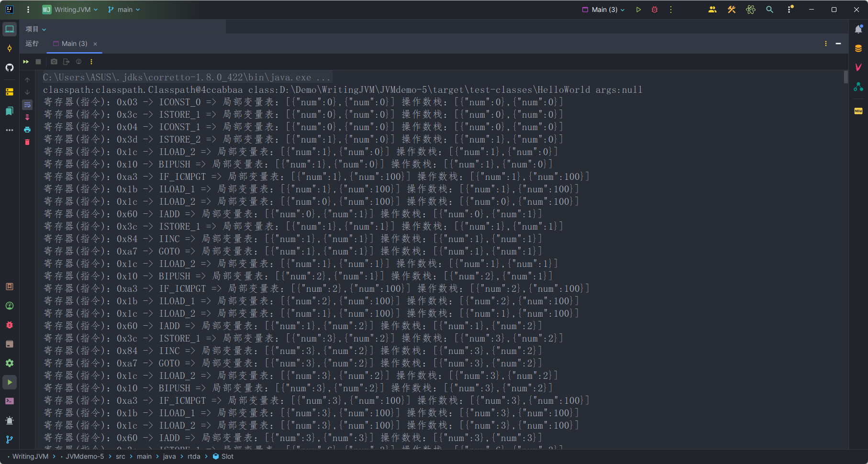Open Database tool window

pyautogui.click(x=858, y=48)
